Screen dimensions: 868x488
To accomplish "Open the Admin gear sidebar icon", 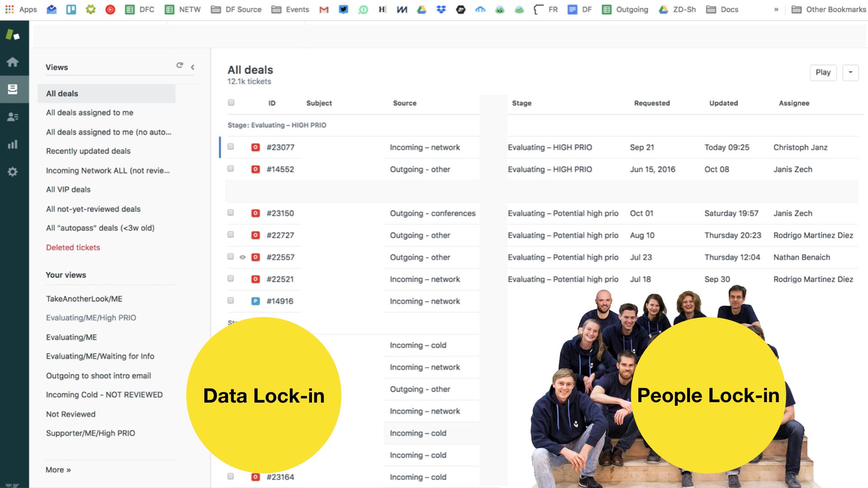I will pos(13,172).
